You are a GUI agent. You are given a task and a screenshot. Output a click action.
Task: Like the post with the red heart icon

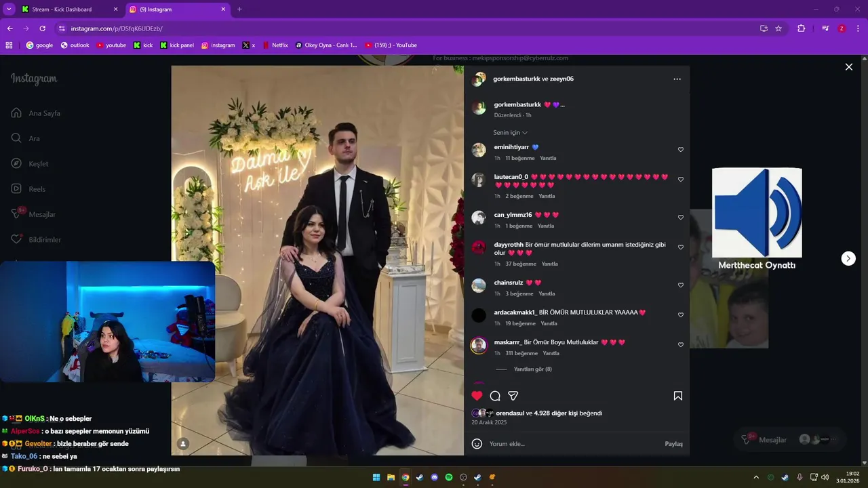(x=477, y=396)
